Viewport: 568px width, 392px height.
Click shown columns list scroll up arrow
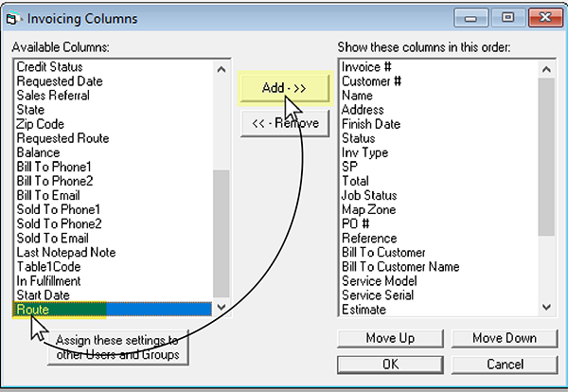point(546,69)
